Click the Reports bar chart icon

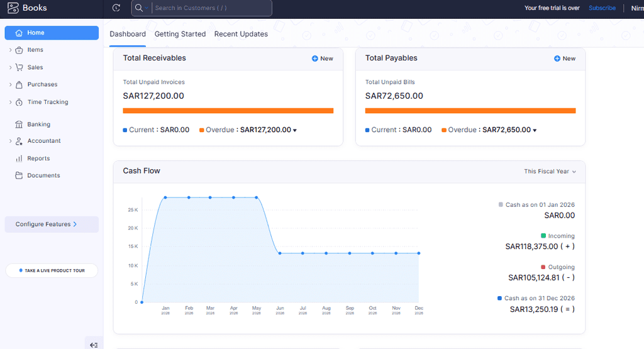pos(19,158)
